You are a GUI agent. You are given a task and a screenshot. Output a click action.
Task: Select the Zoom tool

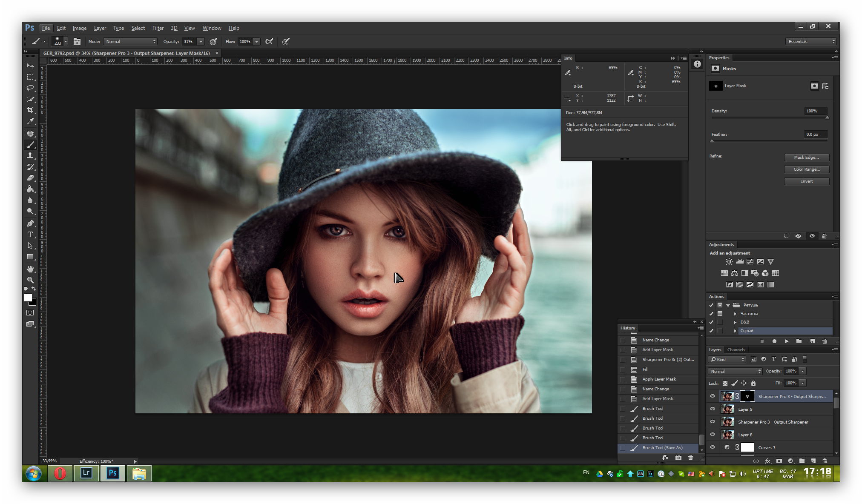click(x=30, y=280)
